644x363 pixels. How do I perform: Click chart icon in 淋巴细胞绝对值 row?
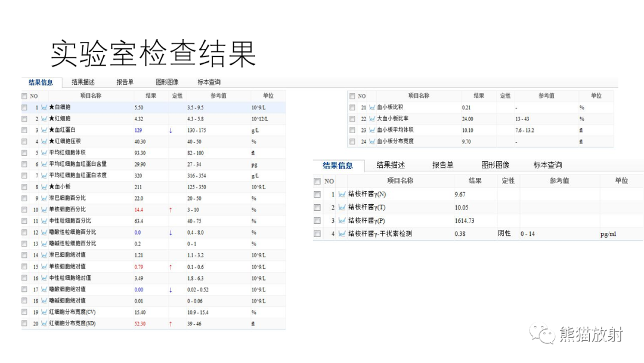[x=44, y=256]
